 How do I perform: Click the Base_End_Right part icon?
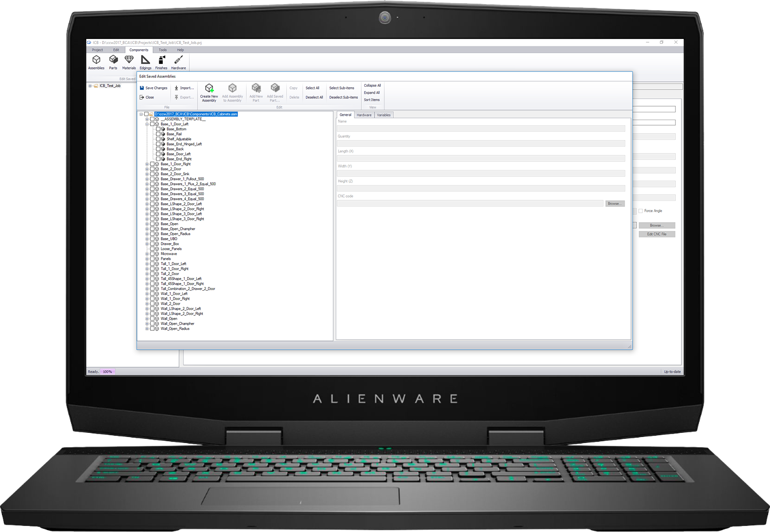[x=163, y=159]
